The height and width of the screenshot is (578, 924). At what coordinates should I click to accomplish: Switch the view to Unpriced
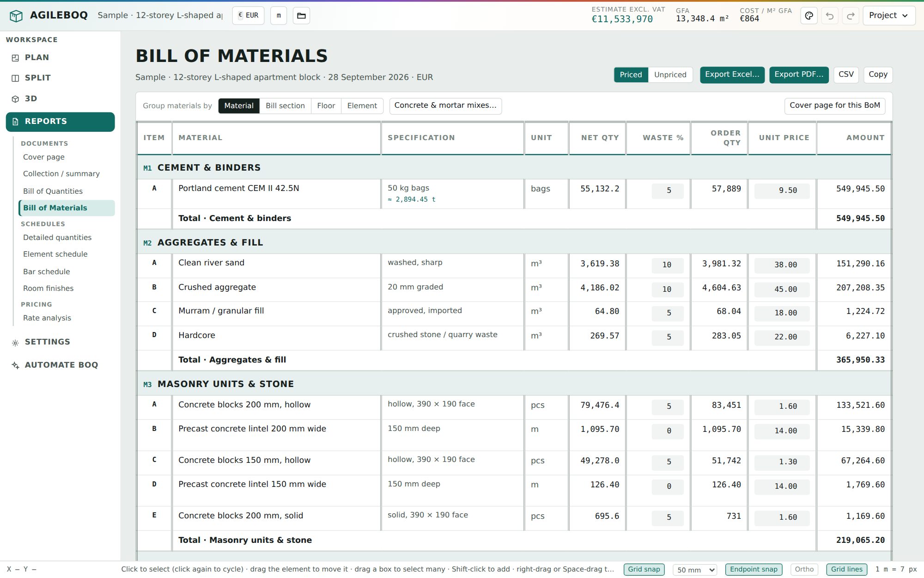(x=670, y=75)
